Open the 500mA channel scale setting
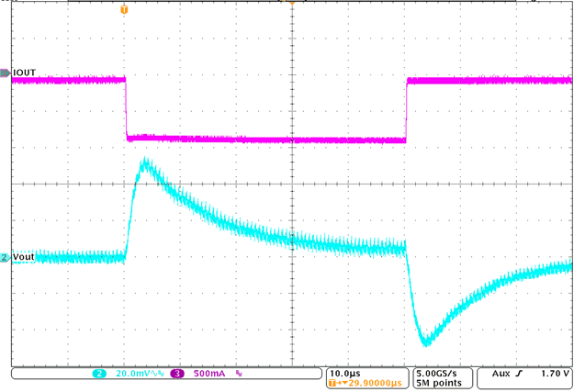The image size is (574, 392). [x=207, y=375]
